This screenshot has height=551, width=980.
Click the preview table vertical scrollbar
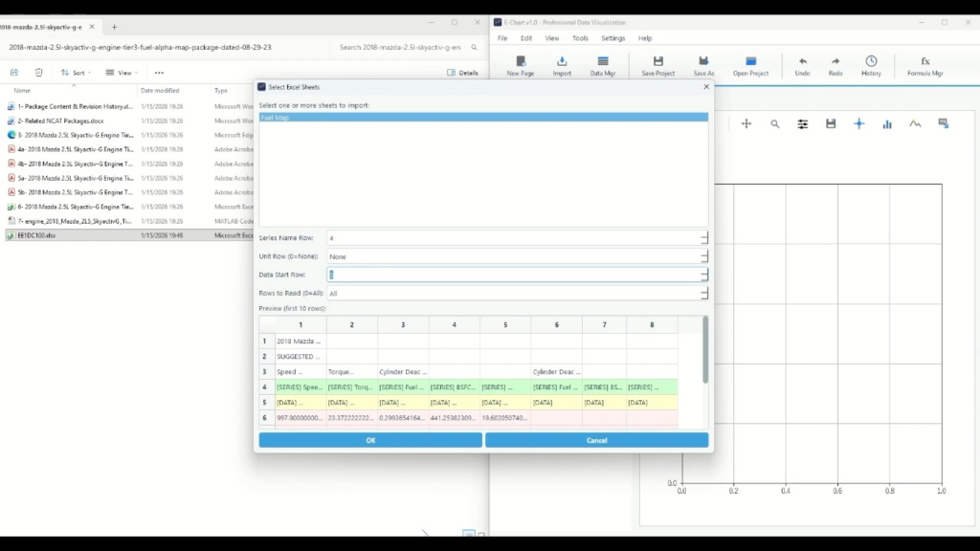706,349
